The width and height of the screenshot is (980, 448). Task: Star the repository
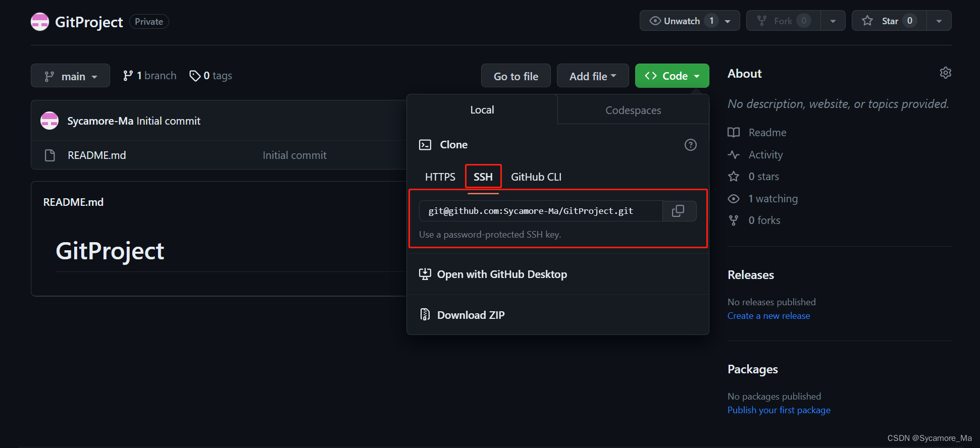[889, 21]
